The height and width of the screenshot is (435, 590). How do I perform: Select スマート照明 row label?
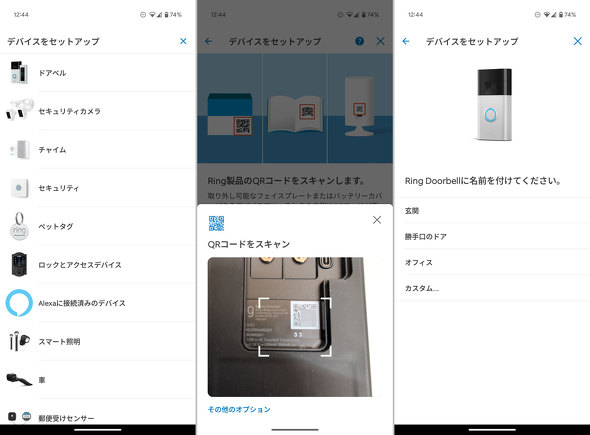[59, 342]
